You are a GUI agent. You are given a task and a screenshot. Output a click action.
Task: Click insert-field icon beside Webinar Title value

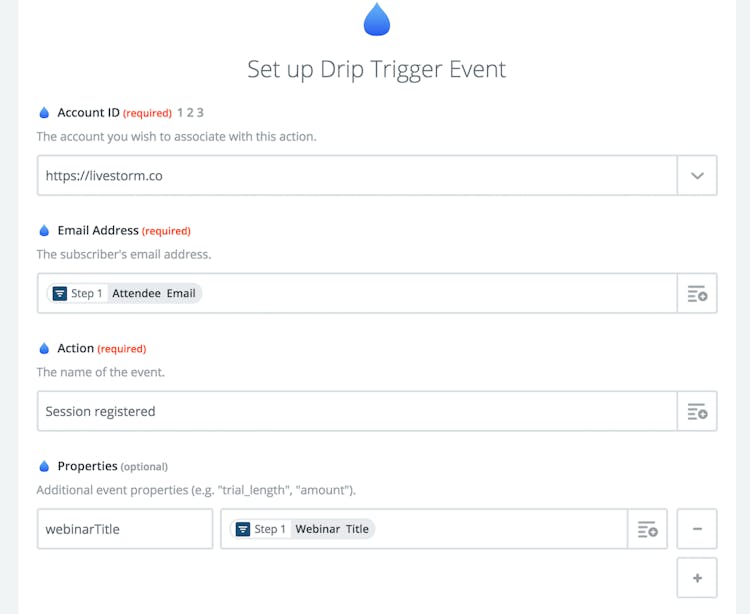[647, 530]
